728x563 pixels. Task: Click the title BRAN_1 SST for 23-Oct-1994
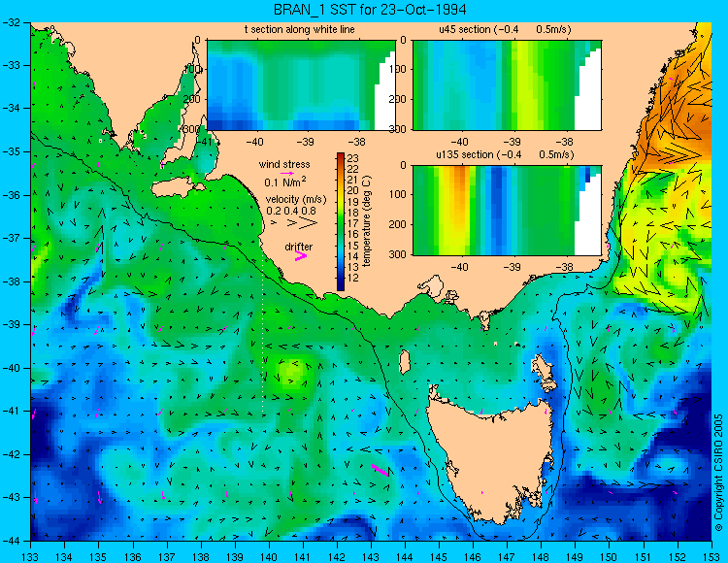point(370,10)
